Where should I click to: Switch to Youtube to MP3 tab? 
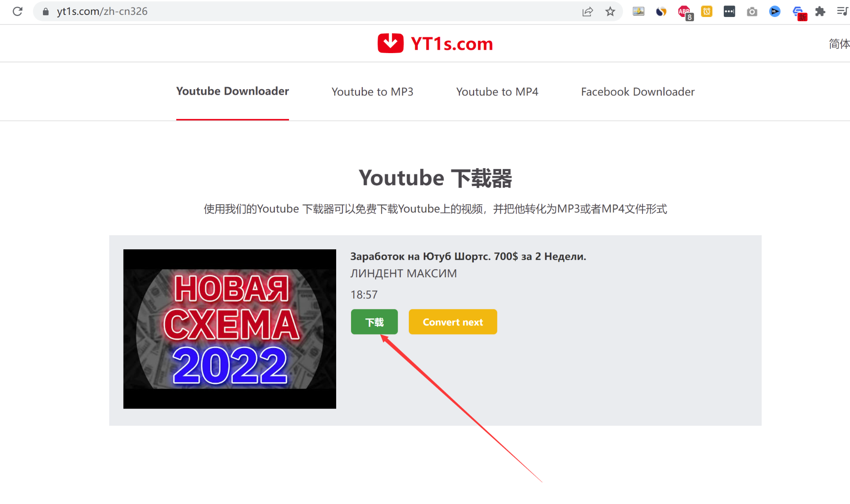pos(372,92)
